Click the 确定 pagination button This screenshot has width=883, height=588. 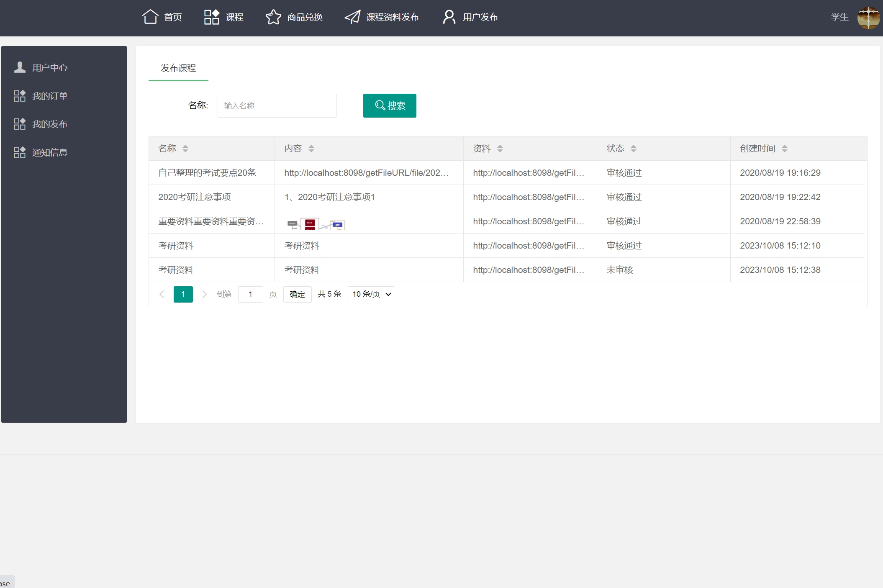297,294
